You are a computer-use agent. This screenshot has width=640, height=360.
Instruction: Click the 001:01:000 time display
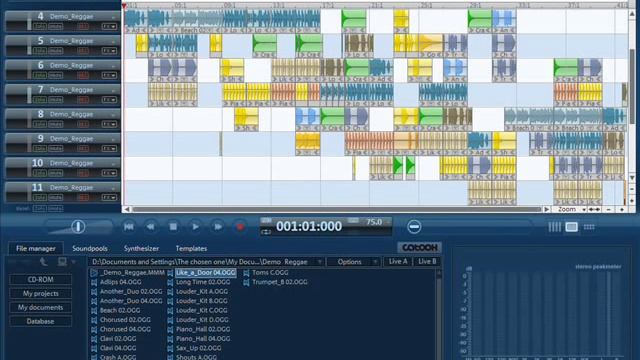pos(309,227)
